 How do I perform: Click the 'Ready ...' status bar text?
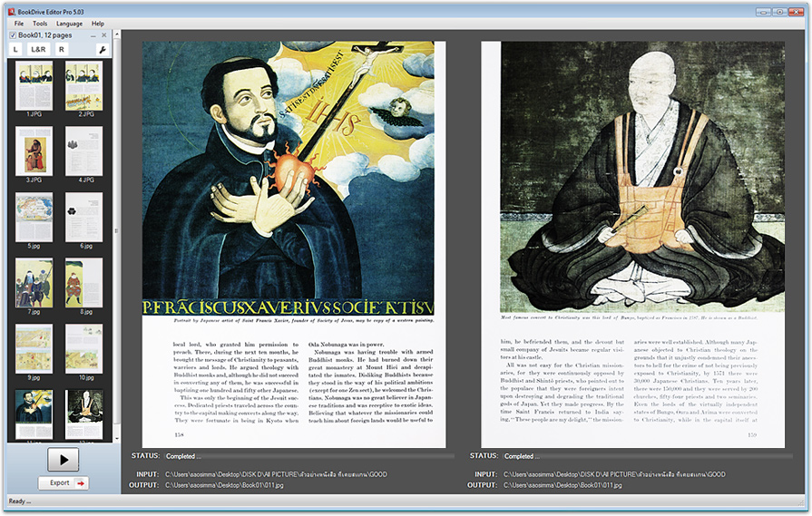click(x=20, y=501)
